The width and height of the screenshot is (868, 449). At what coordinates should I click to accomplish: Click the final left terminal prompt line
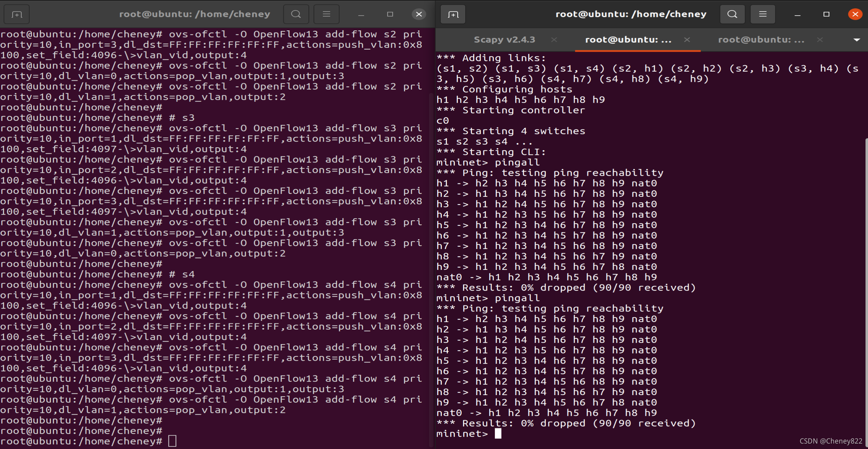click(x=88, y=441)
